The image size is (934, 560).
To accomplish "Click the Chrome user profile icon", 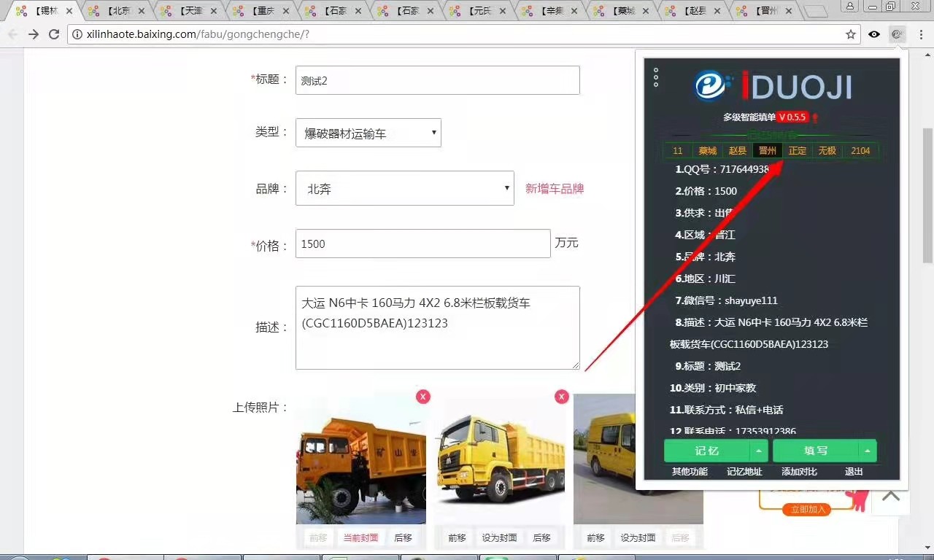I will point(850,6).
